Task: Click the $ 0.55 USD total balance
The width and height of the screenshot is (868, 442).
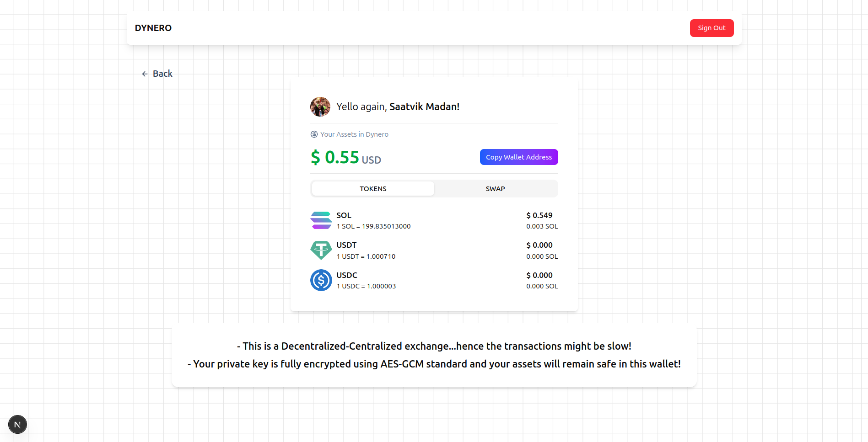Action: pos(345,158)
